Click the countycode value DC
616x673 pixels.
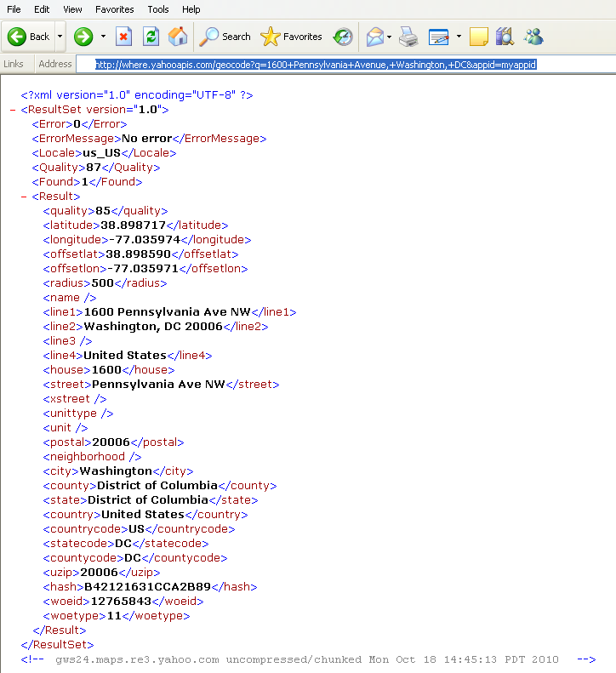[133, 558]
